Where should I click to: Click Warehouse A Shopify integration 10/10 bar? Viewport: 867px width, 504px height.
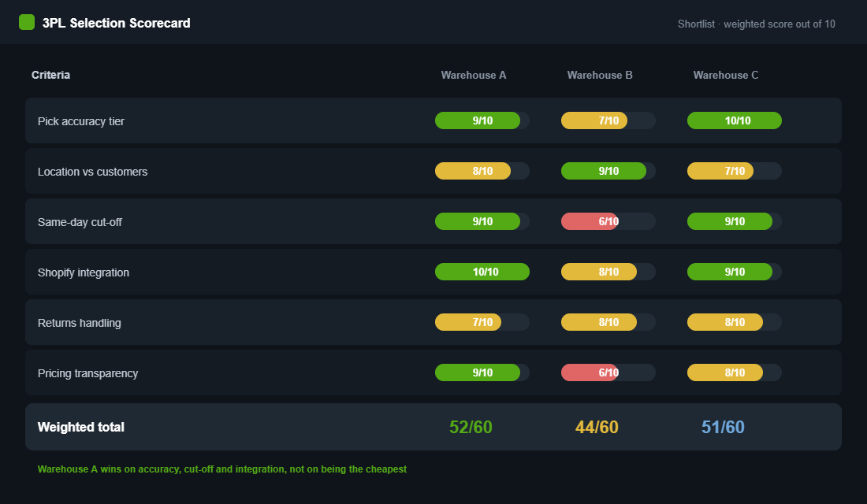click(x=482, y=272)
